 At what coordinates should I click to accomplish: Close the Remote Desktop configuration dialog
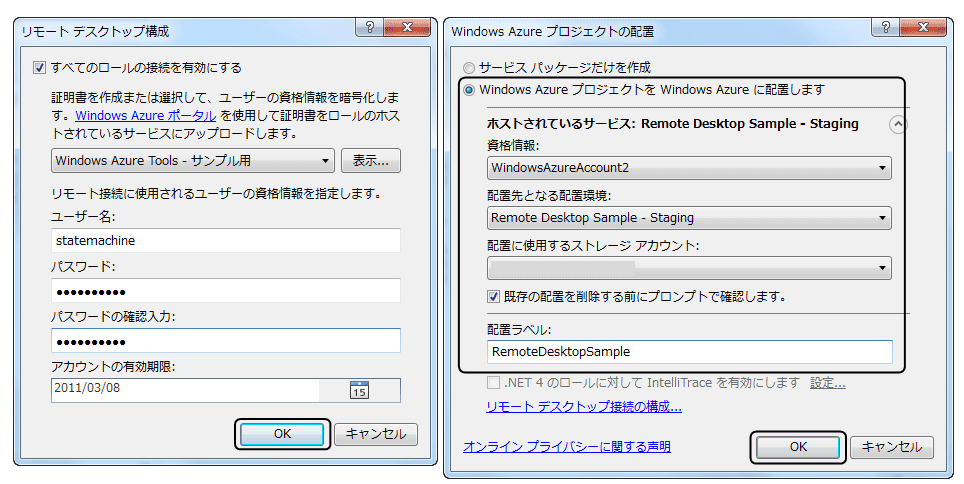[x=407, y=27]
